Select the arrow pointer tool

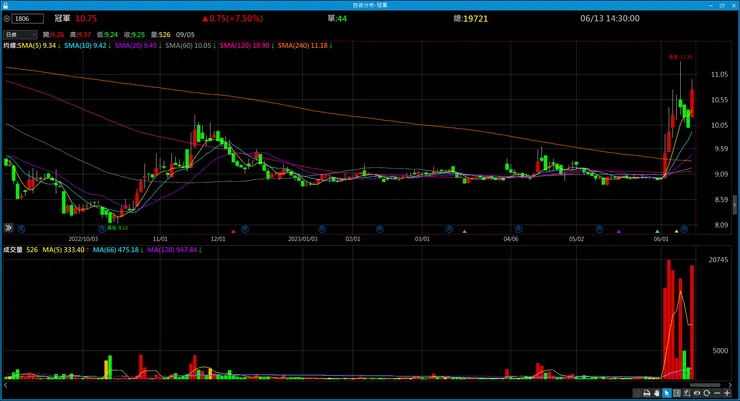[x=667, y=393]
